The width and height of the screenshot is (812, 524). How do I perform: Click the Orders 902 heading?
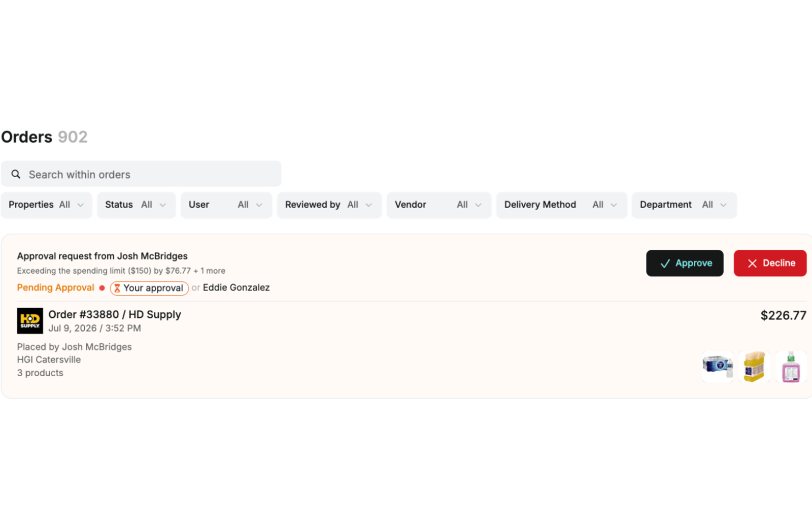[44, 137]
